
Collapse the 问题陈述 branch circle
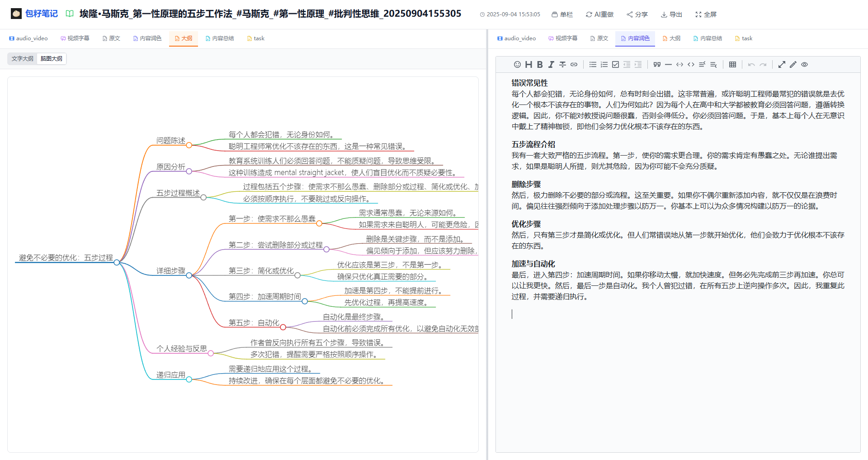(x=189, y=145)
